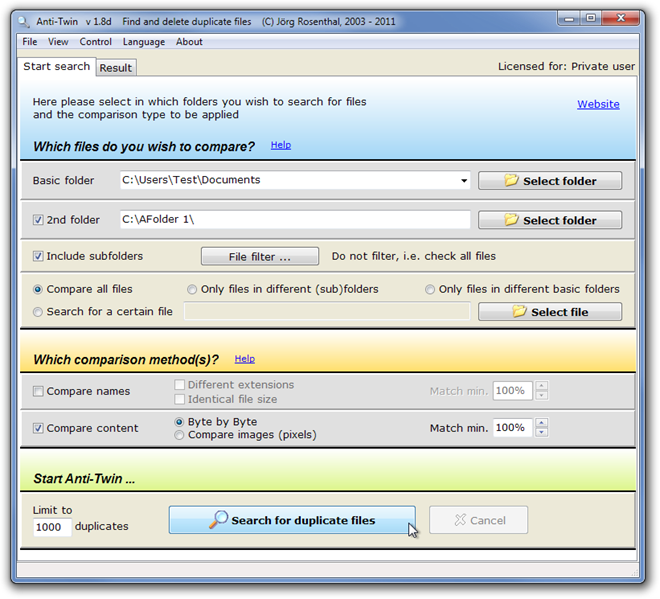Click the 'Licensed for: Private user' text
The height and width of the screenshot is (599, 660).
click(x=566, y=66)
